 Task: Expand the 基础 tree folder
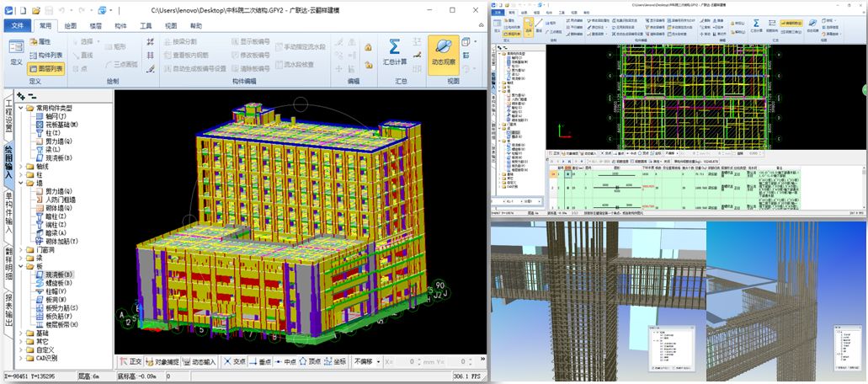click(21, 333)
